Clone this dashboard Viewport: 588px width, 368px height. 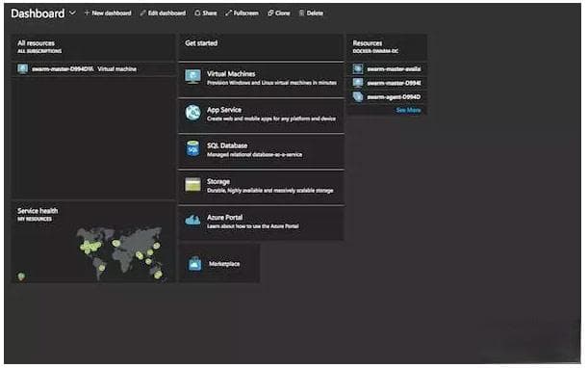(279, 13)
